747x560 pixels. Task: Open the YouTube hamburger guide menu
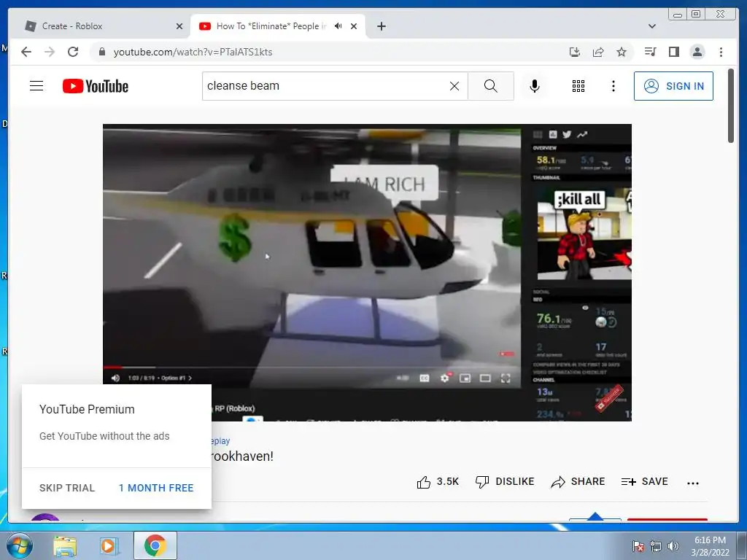point(36,86)
